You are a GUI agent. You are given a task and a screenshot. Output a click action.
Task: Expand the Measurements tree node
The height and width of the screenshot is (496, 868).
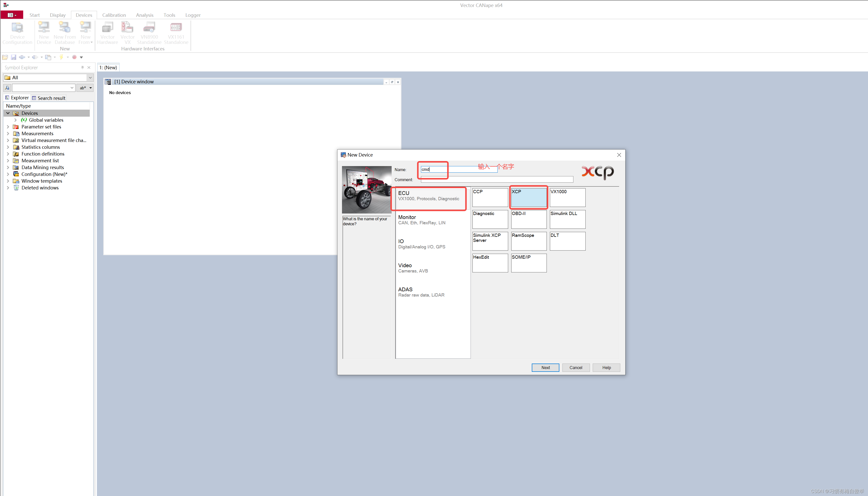(8, 133)
